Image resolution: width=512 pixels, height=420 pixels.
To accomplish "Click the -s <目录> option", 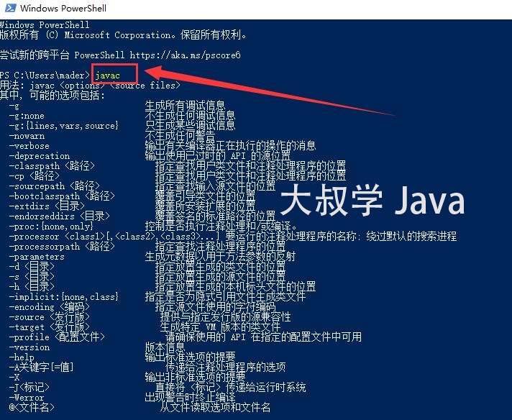I will 32,277.
